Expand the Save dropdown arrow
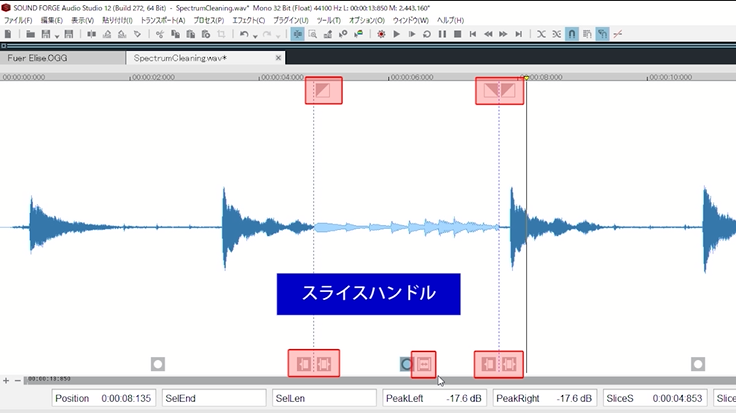 pyautogui.click(x=59, y=35)
